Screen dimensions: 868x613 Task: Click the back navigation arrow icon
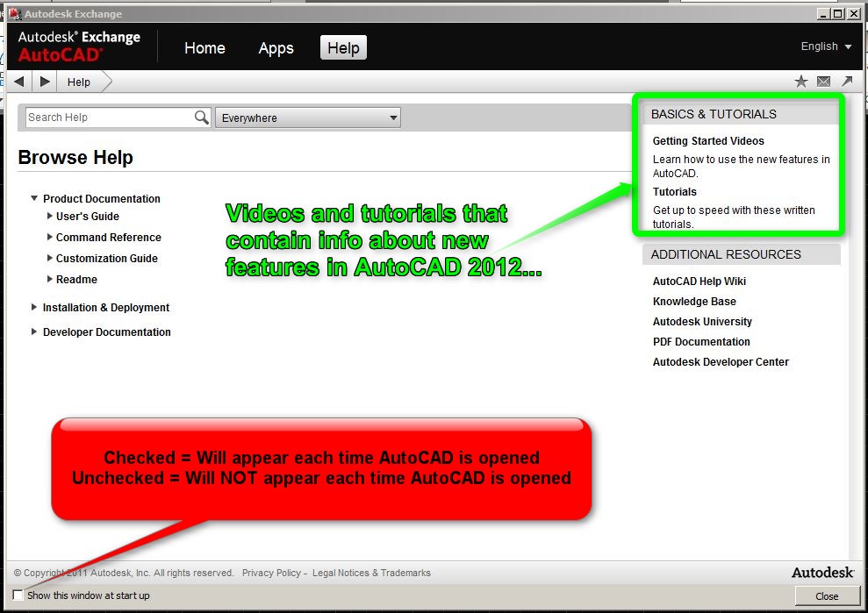point(18,82)
